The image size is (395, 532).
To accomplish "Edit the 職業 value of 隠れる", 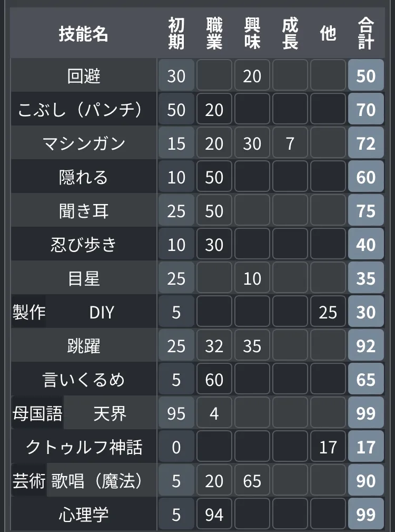I will coord(214,178).
